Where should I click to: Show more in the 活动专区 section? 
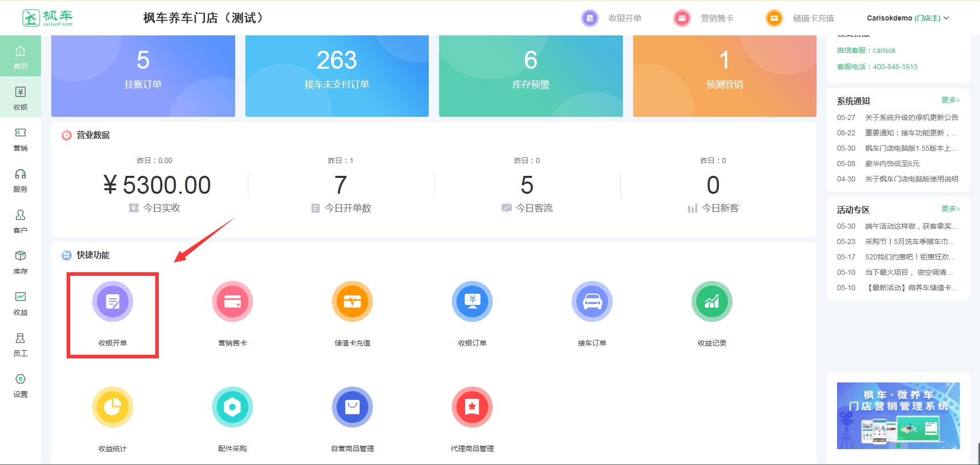[950, 209]
